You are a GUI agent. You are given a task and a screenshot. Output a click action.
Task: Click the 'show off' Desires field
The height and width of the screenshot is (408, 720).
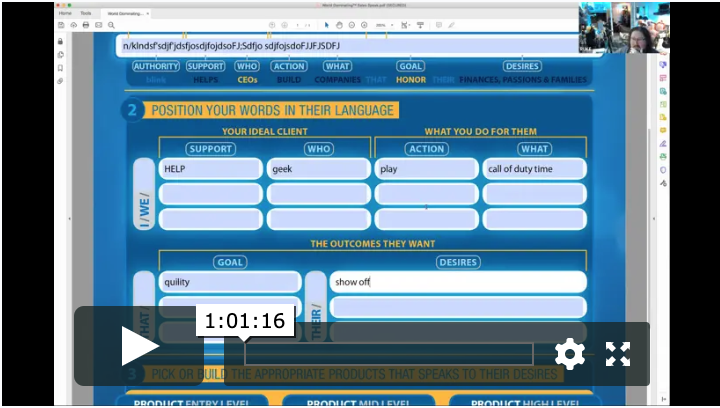tap(458, 282)
